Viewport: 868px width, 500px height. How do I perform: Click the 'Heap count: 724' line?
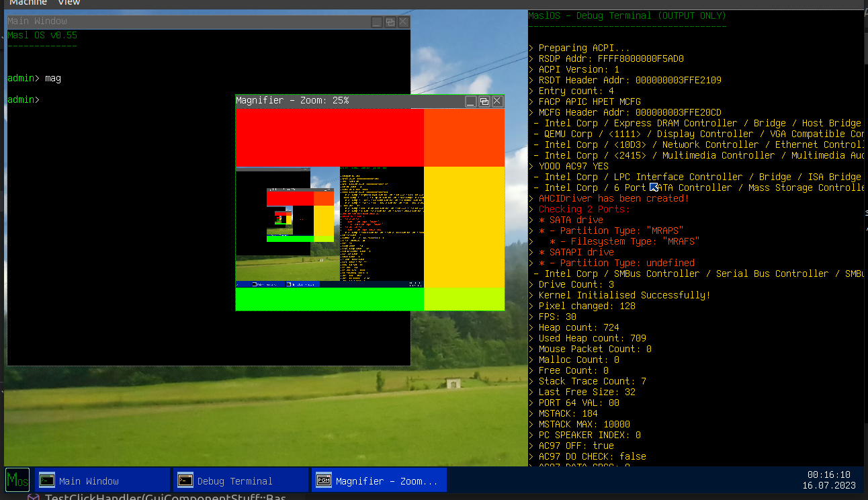click(x=574, y=327)
